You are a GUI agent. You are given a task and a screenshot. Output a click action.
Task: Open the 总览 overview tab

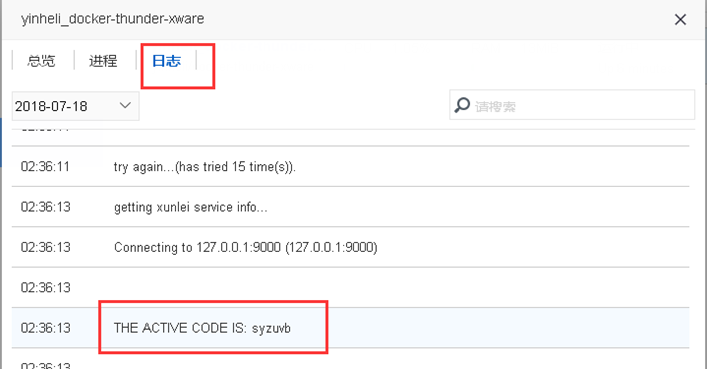[41, 60]
